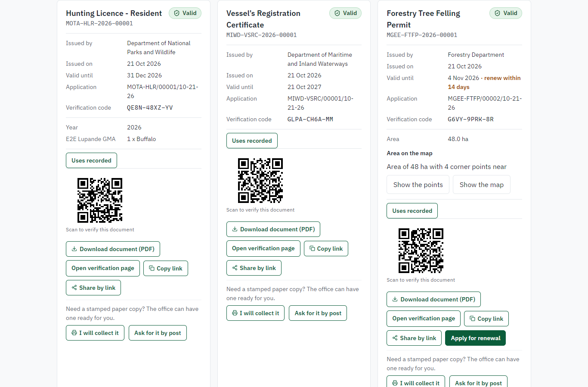This screenshot has height=387, width=588.
Task: Click the Hunting Licence QR code
Action: (x=100, y=200)
